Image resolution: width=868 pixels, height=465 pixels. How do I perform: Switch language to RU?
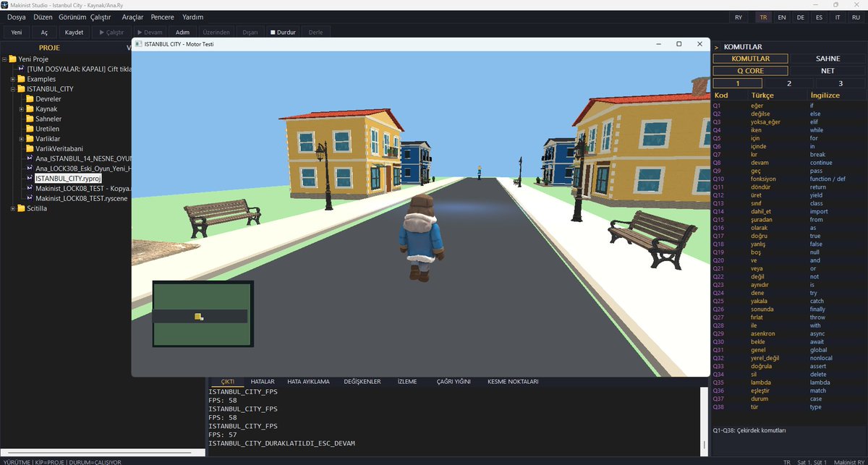pyautogui.click(x=856, y=17)
